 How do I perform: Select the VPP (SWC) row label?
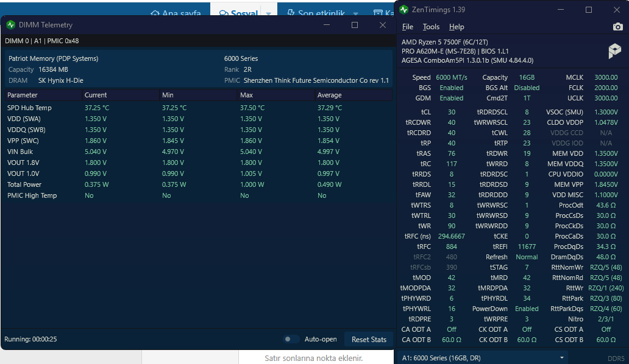click(x=23, y=141)
